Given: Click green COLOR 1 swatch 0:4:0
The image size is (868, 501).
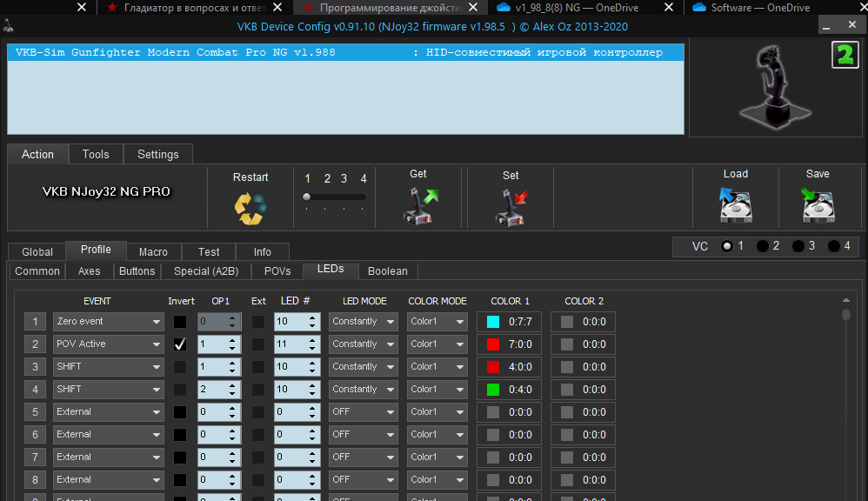Looking at the screenshot, I should [492, 390].
